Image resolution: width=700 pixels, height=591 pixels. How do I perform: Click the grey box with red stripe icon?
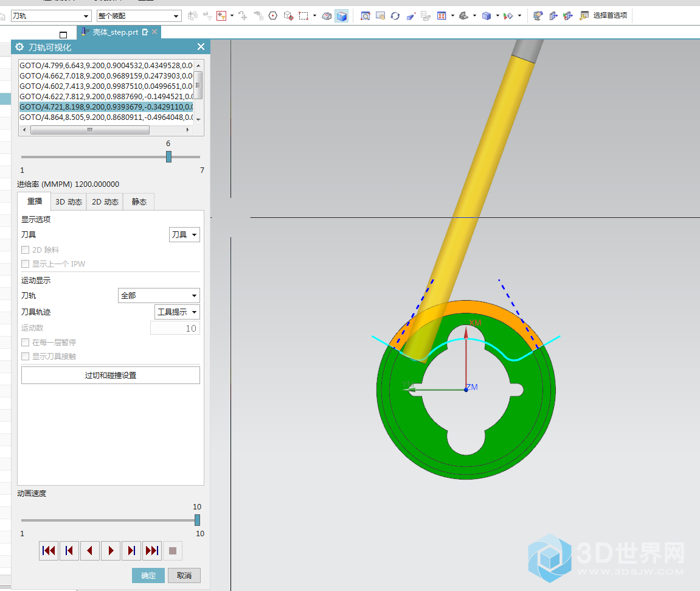pos(327,16)
